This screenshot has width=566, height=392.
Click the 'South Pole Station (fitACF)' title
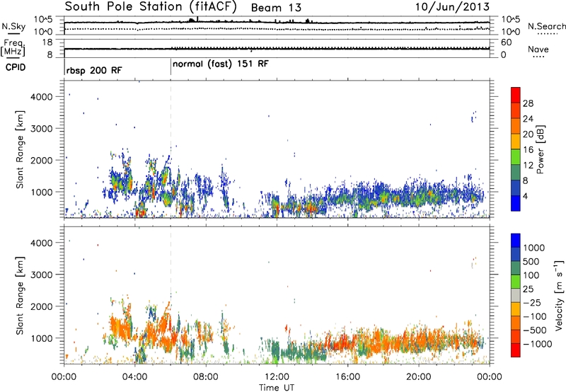coord(151,6)
